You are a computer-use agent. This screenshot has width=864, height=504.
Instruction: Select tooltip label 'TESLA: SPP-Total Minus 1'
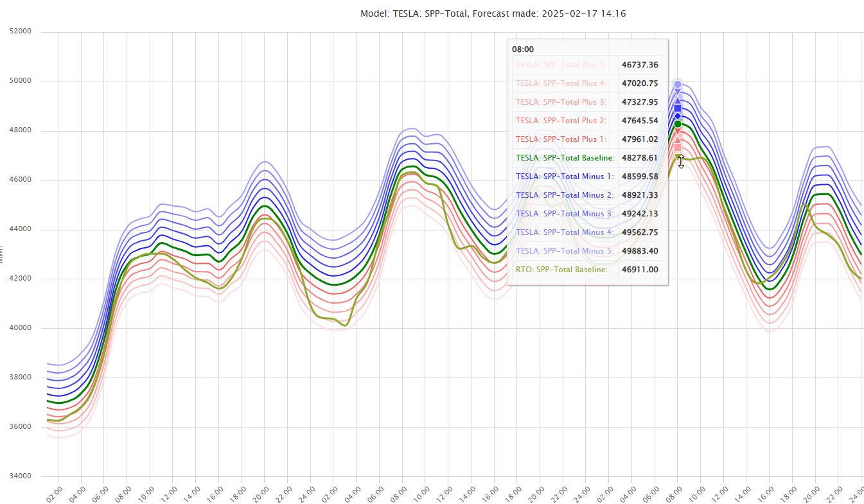[564, 177]
